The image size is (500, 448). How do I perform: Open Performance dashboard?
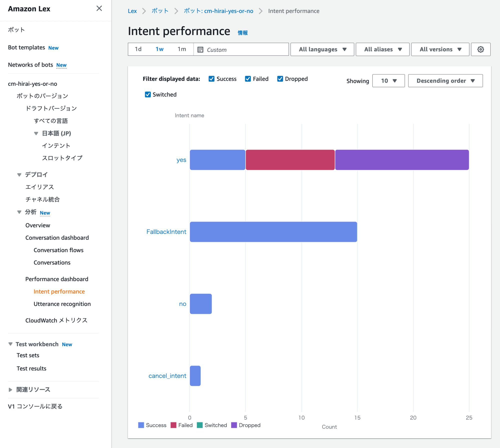tap(57, 279)
